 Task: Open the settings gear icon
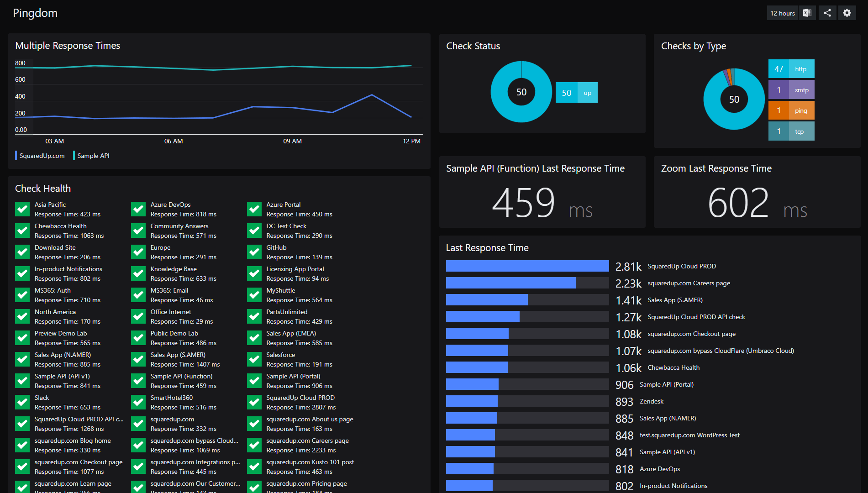click(847, 13)
